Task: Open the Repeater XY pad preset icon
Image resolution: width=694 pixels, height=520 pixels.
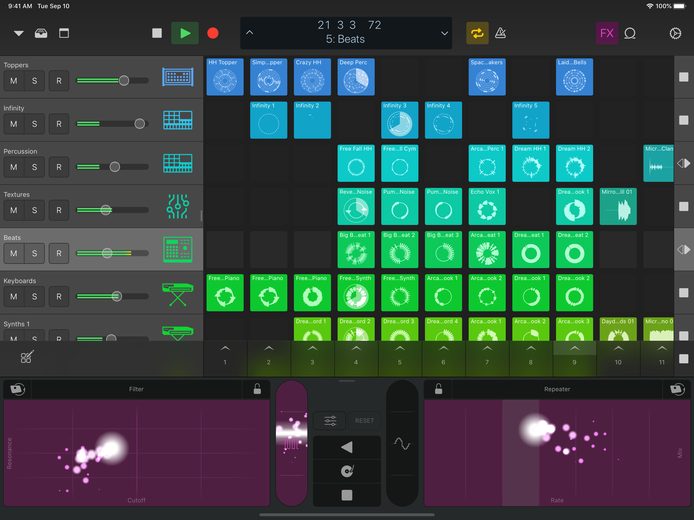Action: tap(677, 389)
